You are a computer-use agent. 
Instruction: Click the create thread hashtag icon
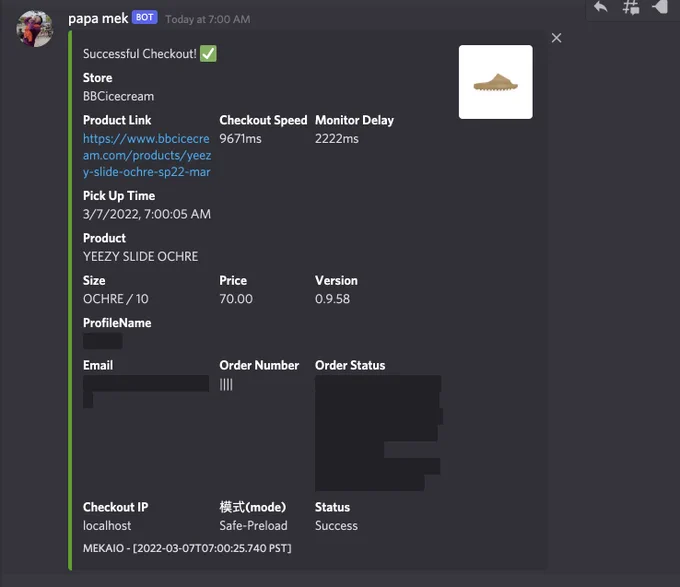coord(631,7)
